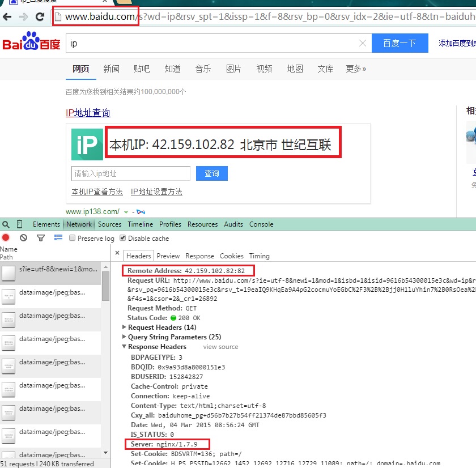Open the IP地址查询 result link
The width and height of the screenshot is (476, 468).
click(88, 113)
